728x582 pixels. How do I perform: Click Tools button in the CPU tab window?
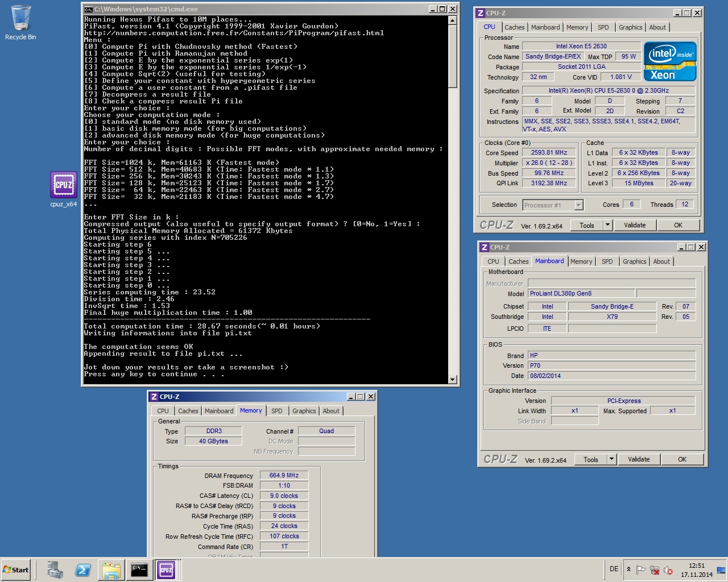(587, 225)
